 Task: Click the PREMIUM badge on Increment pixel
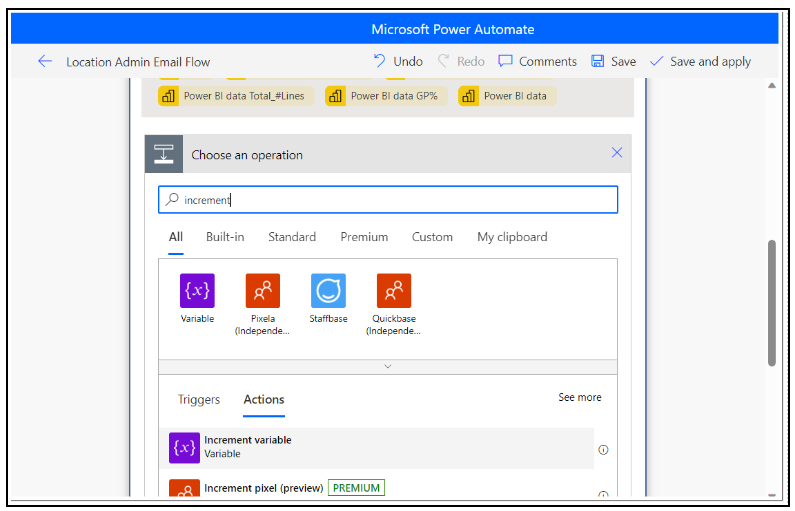coord(356,488)
